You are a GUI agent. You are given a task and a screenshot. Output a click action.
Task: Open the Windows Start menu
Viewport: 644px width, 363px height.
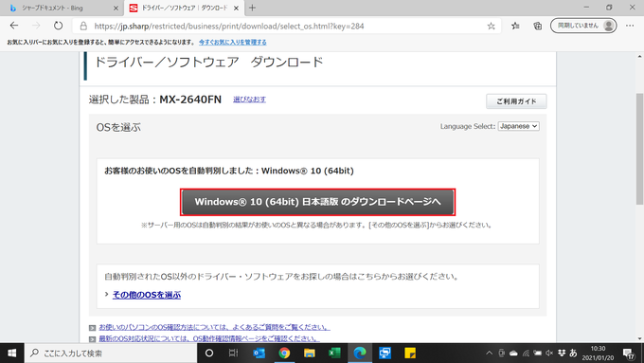[12, 353]
